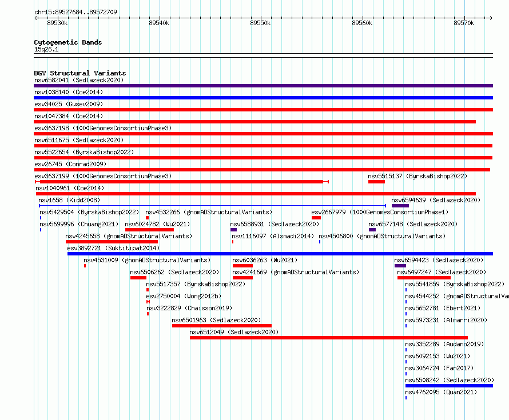Open nsv4532266 (gnomADStructuralVariants) label
The height and width of the screenshot is (420, 509).
[x=209, y=212]
